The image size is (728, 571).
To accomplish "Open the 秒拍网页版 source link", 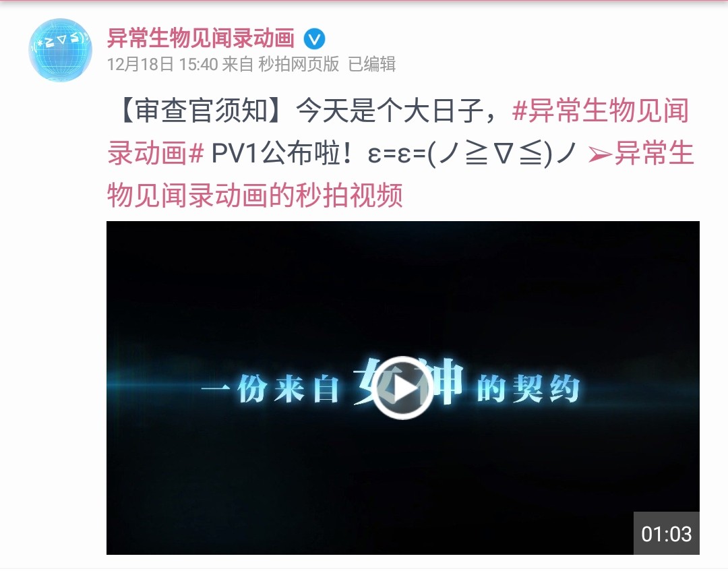I will pyautogui.click(x=299, y=64).
